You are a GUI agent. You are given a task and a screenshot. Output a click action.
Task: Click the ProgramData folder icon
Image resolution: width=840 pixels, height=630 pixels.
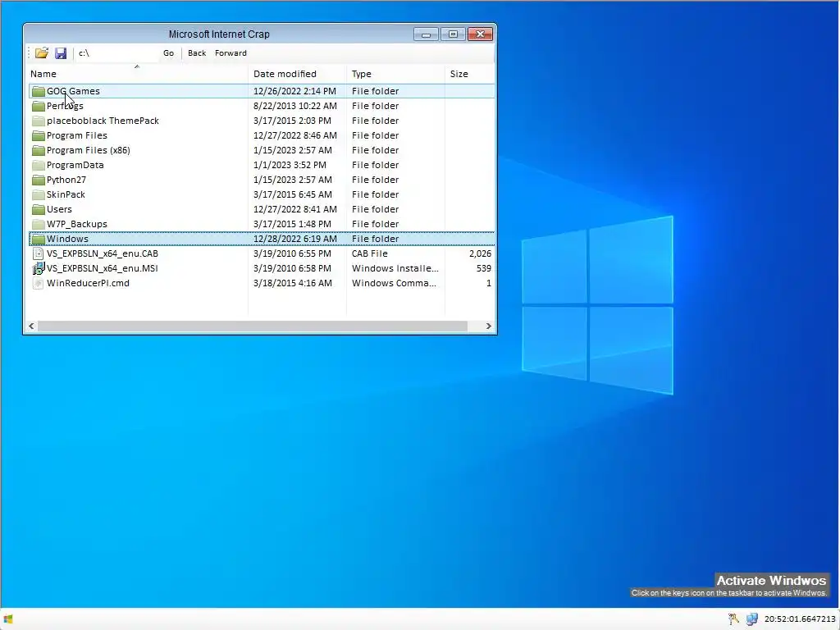pos(38,165)
